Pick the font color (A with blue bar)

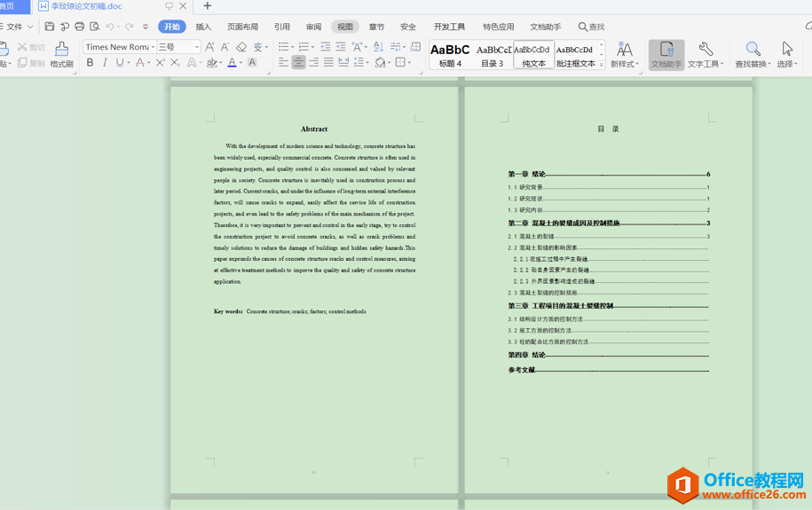pyautogui.click(x=232, y=62)
